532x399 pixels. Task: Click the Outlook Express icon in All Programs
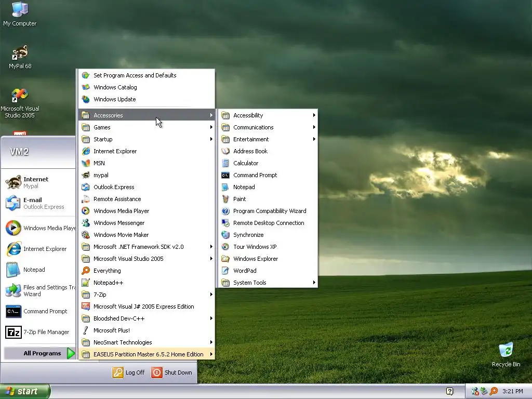(x=86, y=187)
